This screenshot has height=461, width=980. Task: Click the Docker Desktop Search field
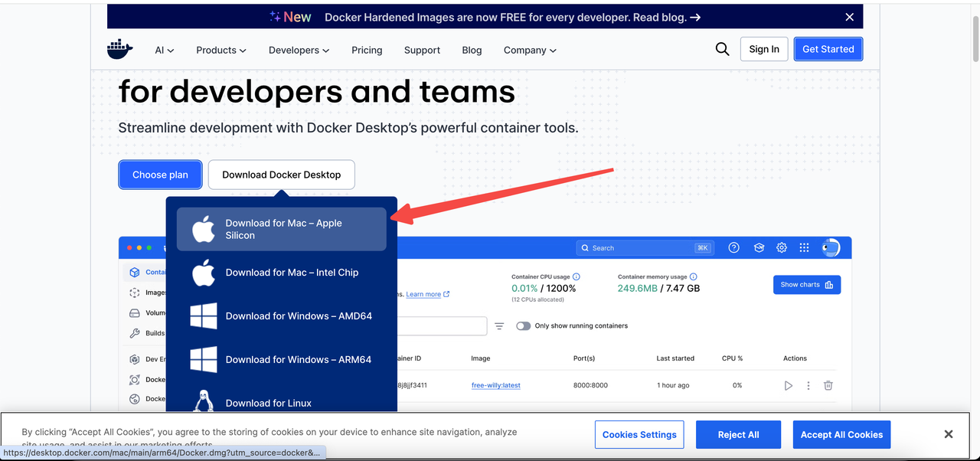pos(645,248)
